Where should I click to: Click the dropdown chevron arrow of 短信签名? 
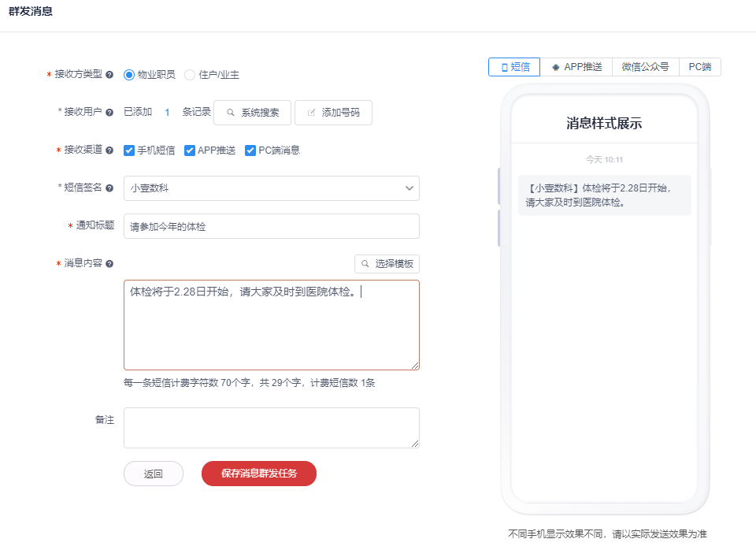click(x=409, y=188)
